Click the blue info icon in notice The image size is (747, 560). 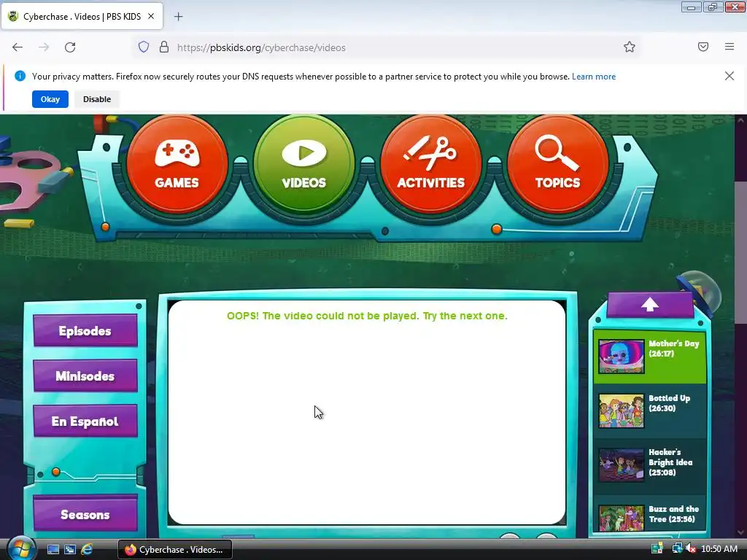click(x=20, y=76)
